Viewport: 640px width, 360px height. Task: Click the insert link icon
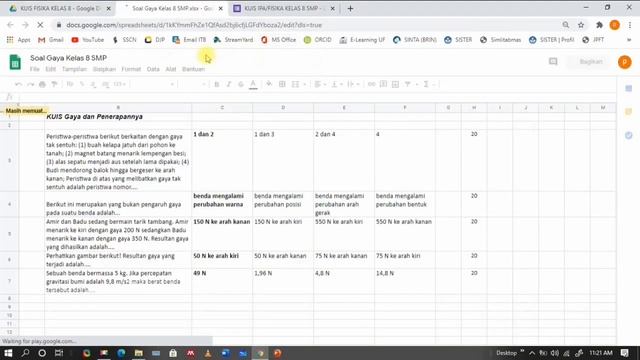pyautogui.click(x=371, y=84)
